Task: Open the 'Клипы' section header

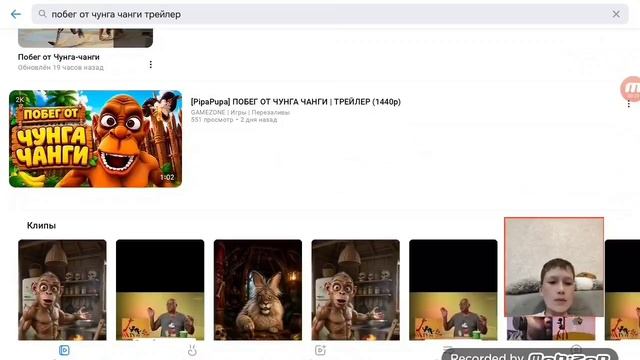Action: coord(41,226)
